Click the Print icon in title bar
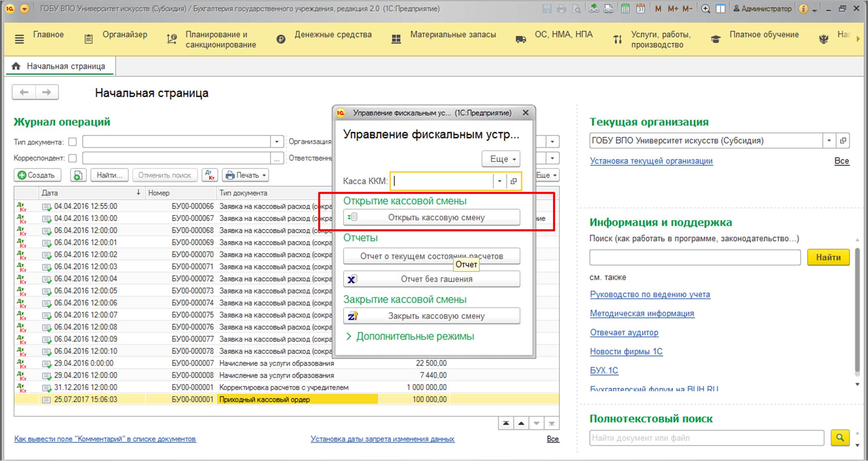This screenshot has height=461, width=868. [562, 9]
